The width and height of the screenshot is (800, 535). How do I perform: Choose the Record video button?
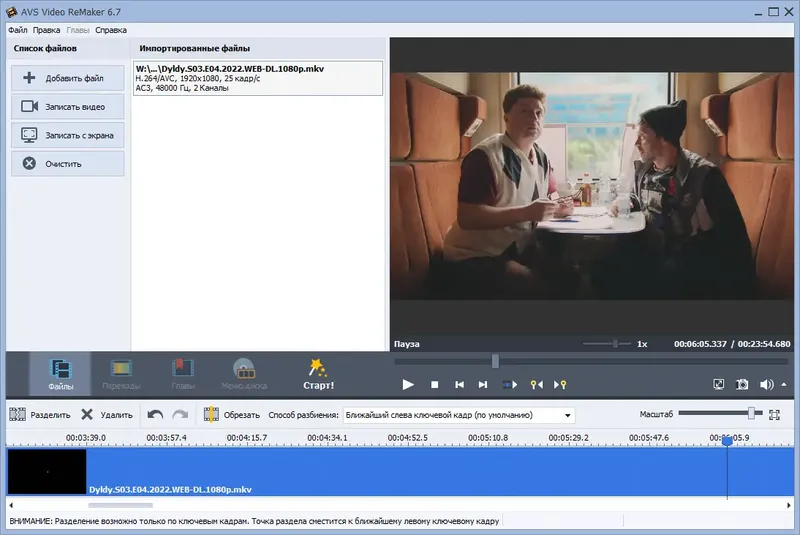click(68, 107)
